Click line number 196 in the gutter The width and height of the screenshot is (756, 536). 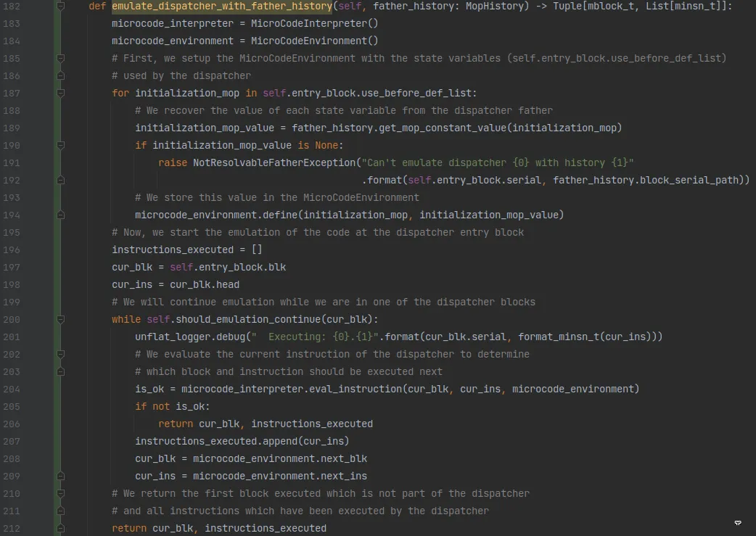tap(12, 250)
